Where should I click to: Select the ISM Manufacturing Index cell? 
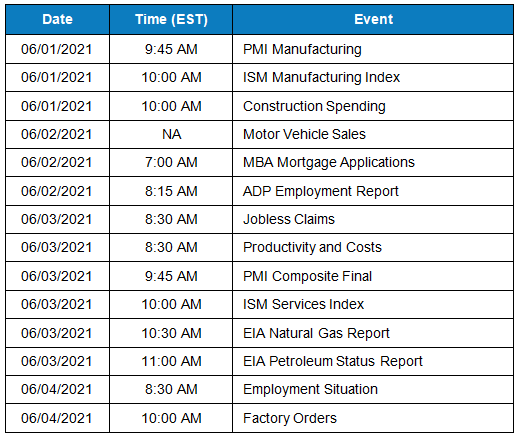(x=373, y=77)
